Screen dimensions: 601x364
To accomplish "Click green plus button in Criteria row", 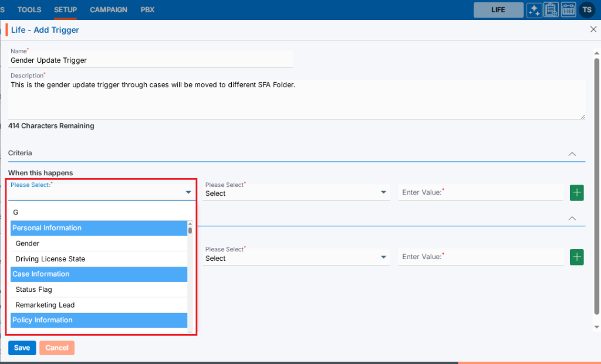I will [x=577, y=192].
